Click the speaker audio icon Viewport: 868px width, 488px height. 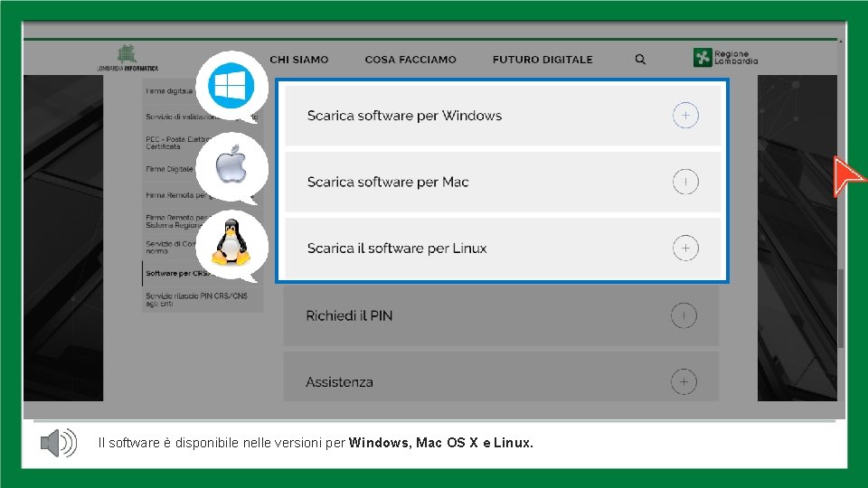click(x=59, y=443)
